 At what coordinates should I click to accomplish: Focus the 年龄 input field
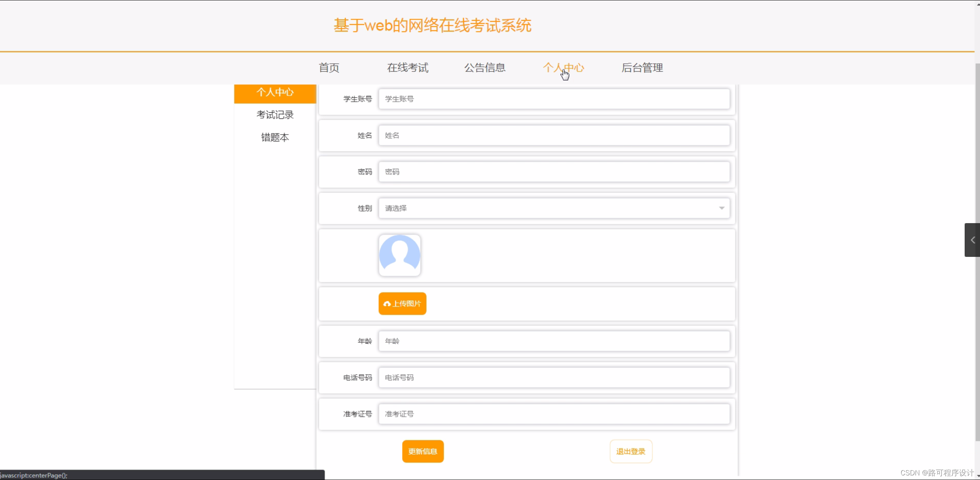click(554, 341)
